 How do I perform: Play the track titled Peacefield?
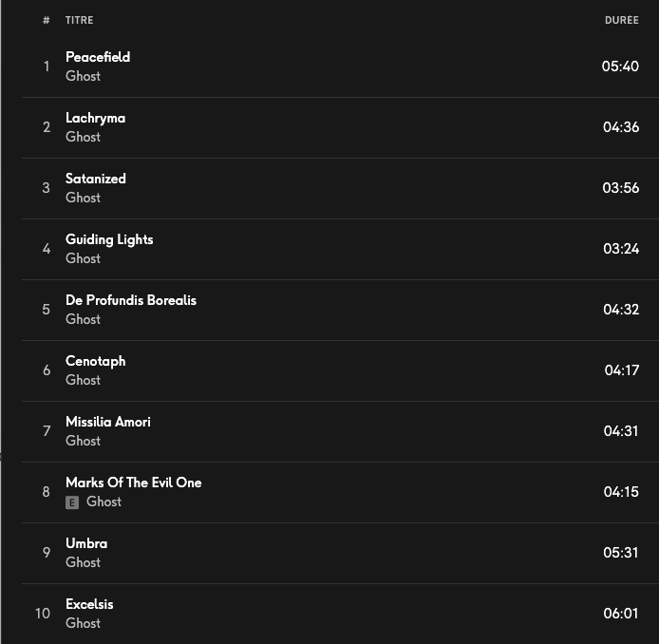[x=98, y=57]
